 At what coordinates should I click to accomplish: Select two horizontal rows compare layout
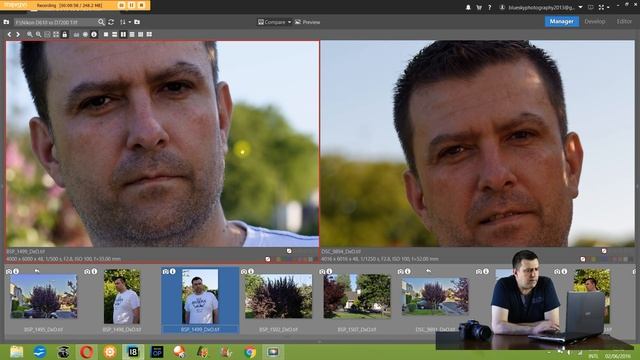coord(114,35)
